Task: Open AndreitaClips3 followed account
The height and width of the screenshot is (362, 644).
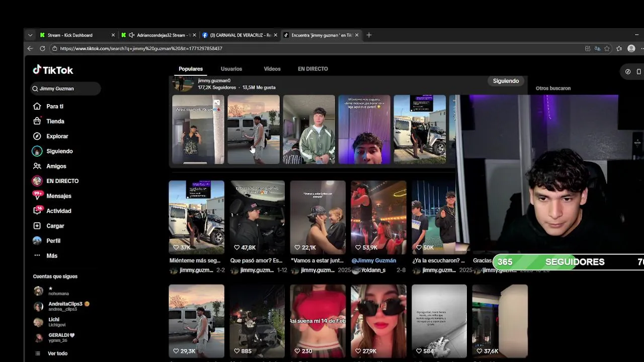Action: point(61,306)
